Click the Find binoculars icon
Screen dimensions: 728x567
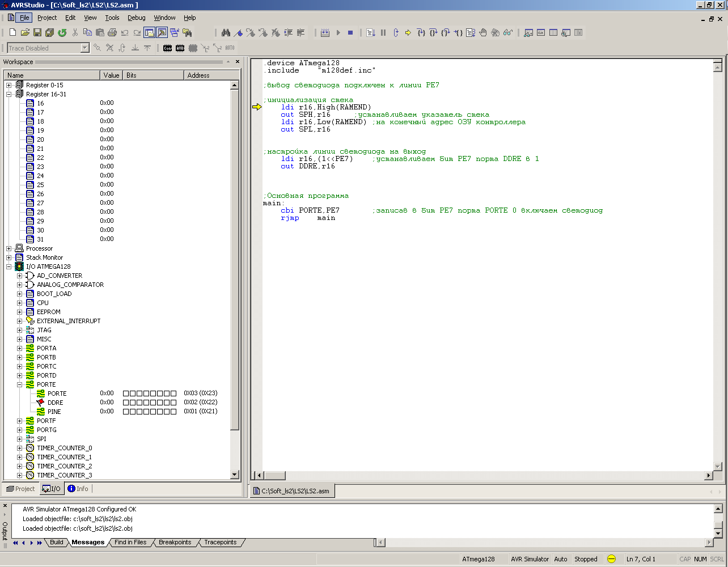(x=226, y=32)
